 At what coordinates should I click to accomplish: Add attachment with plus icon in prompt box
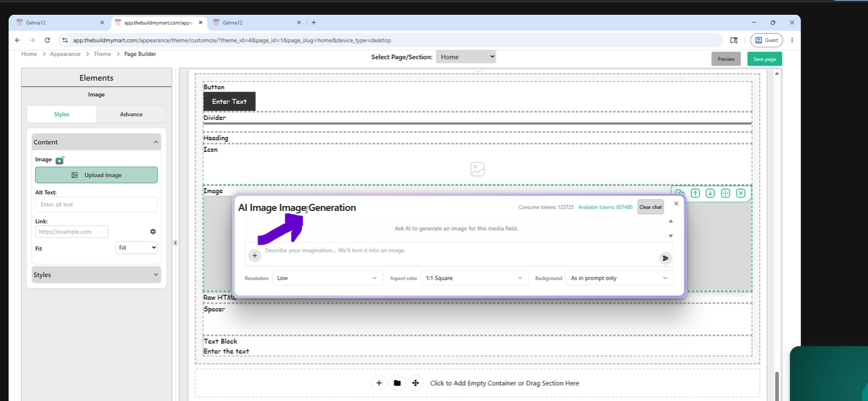254,255
